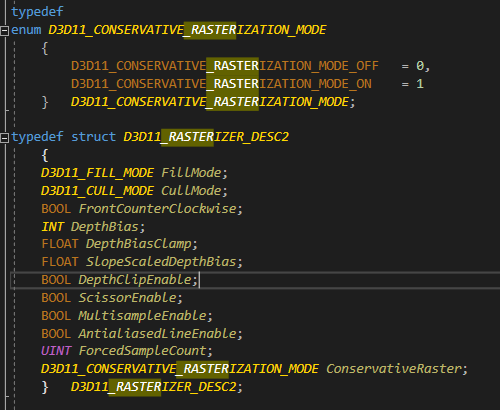Viewport: 500px width, 410px height.
Task: Click the FLOAT type before DepthBiasClamp
Action: tap(60, 244)
